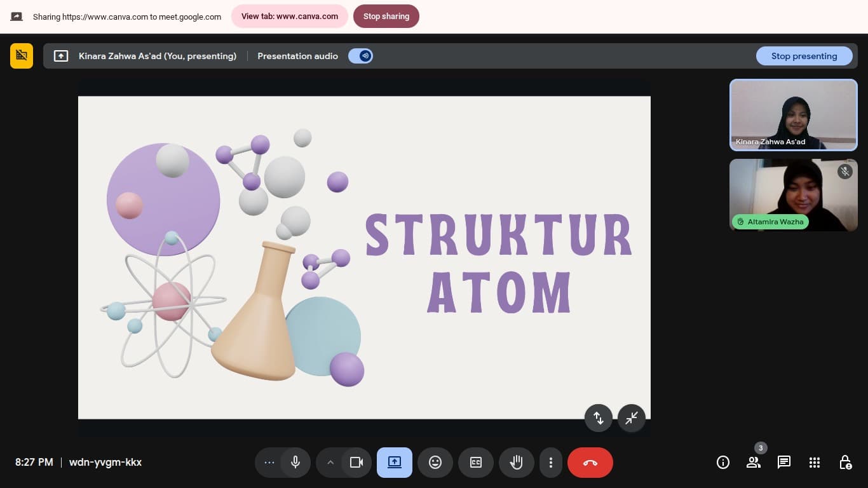Screen dimensions: 868x488
Task: Click the Stop presenting button
Action: [804, 56]
